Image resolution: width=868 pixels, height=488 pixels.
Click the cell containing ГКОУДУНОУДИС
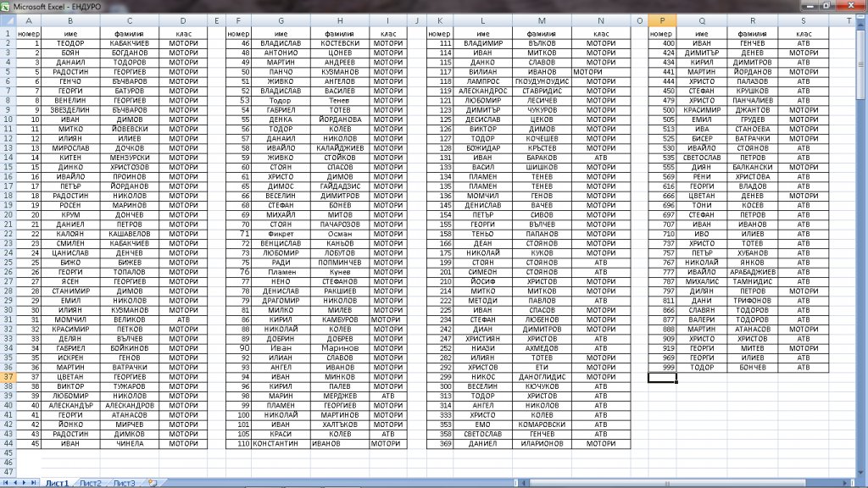542,81
